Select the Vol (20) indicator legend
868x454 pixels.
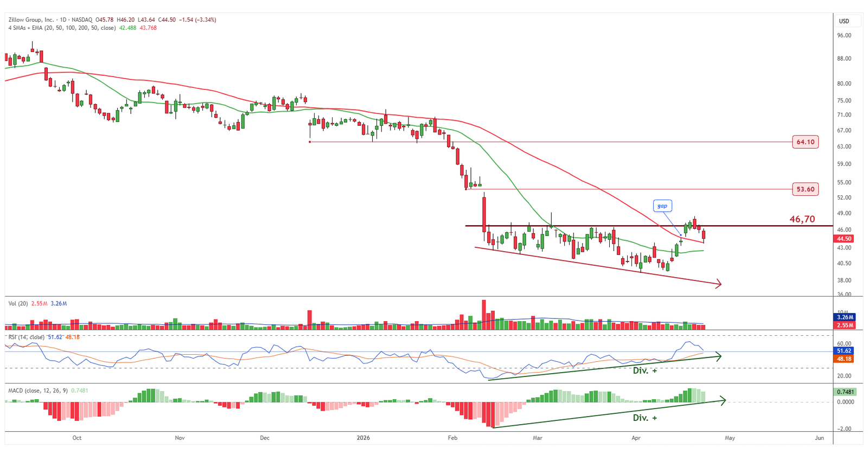18,304
